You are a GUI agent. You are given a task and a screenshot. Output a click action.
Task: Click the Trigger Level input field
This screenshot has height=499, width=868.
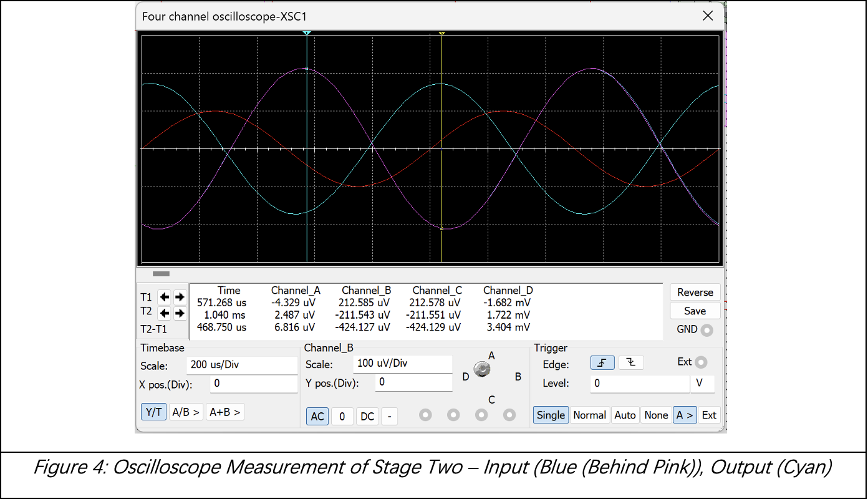(639, 383)
